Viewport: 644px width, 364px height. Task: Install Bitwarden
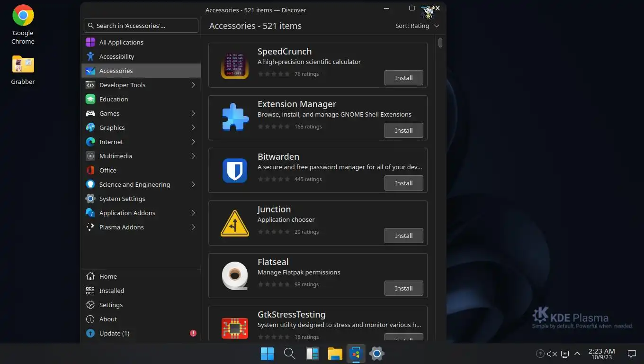[403, 183]
